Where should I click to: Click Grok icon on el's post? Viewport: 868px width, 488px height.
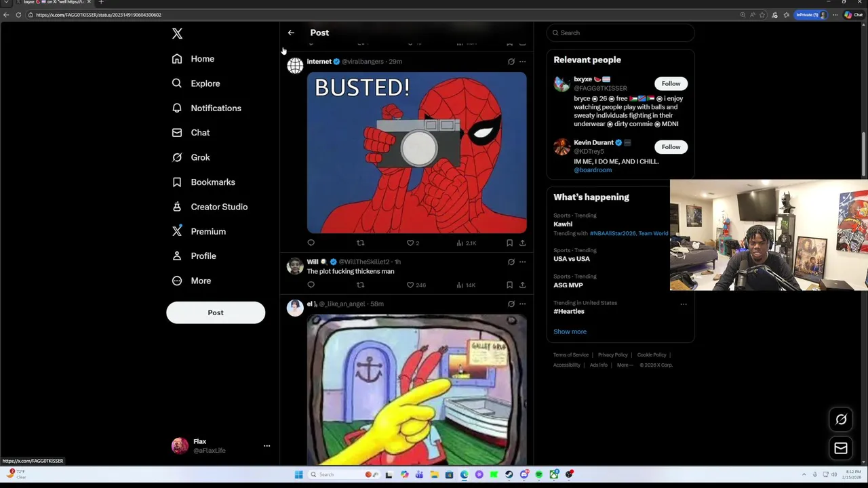511,304
